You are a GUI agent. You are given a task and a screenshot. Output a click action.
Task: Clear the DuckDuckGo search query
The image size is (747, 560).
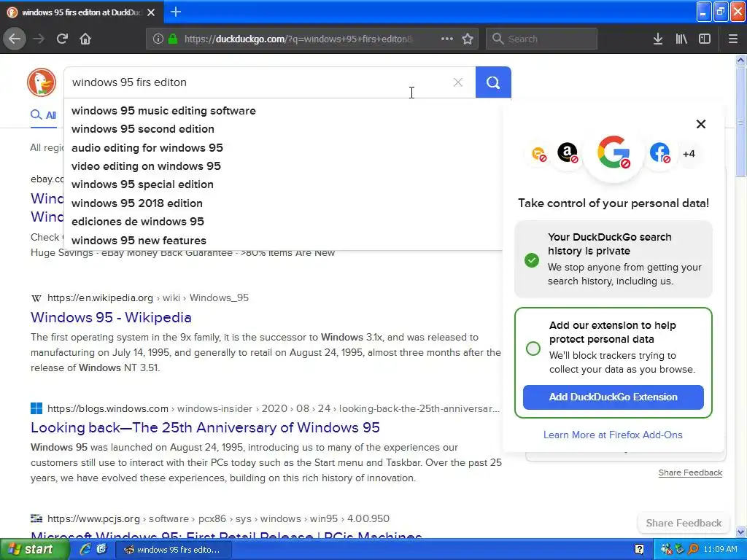(458, 82)
